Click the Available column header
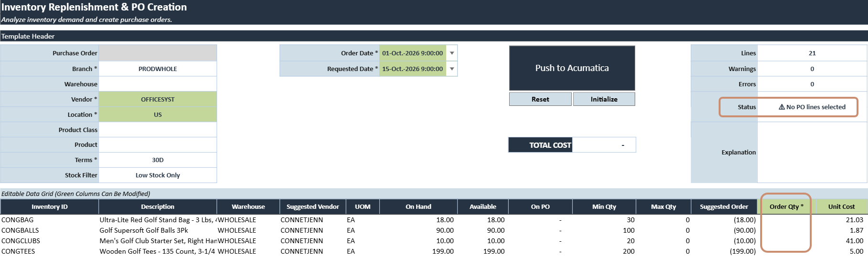 click(x=482, y=206)
